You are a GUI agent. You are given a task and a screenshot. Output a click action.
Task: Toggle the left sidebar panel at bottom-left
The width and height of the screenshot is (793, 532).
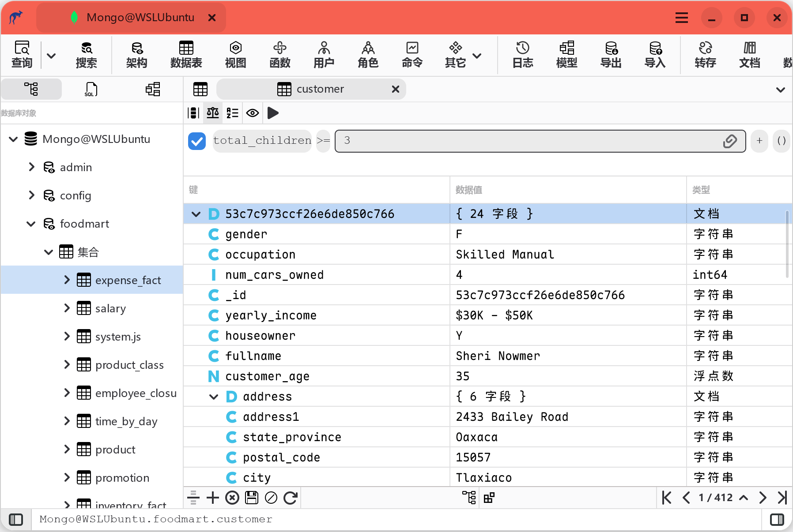tap(16, 519)
